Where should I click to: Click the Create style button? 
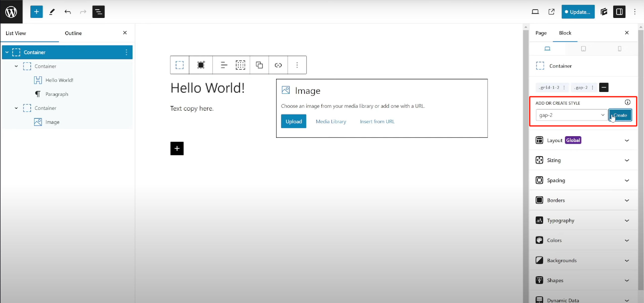pyautogui.click(x=620, y=115)
